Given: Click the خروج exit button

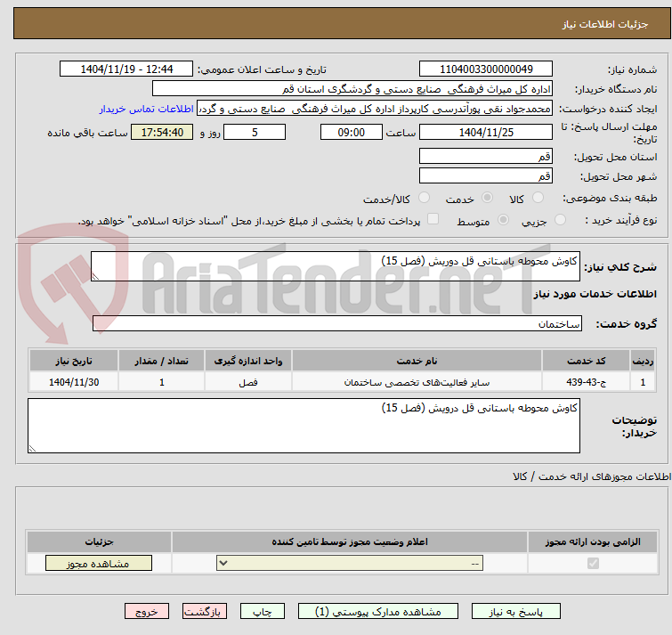Looking at the screenshot, I should click(147, 612).
